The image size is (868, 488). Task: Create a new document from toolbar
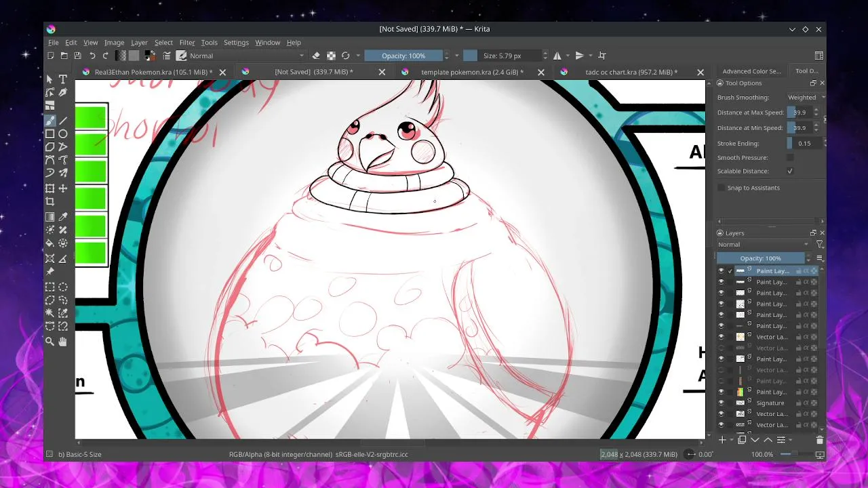click(x=51, y=56)
